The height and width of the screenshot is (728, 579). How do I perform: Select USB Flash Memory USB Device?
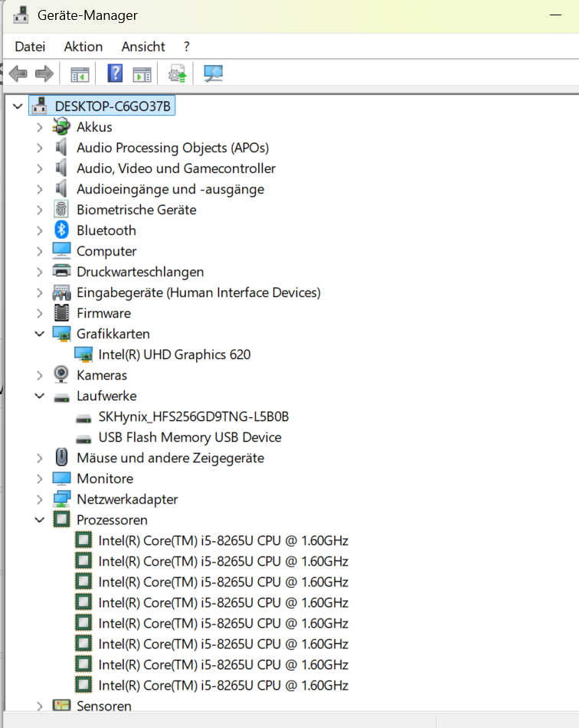[190, 437]
